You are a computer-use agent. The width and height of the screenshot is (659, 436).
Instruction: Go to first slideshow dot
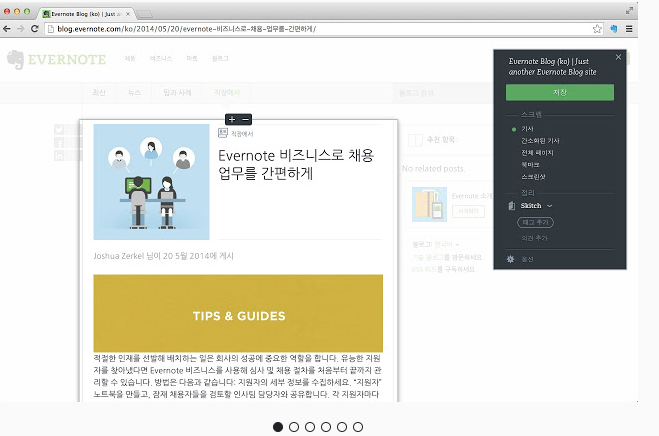pyautogui.click(x=278, y=427)
